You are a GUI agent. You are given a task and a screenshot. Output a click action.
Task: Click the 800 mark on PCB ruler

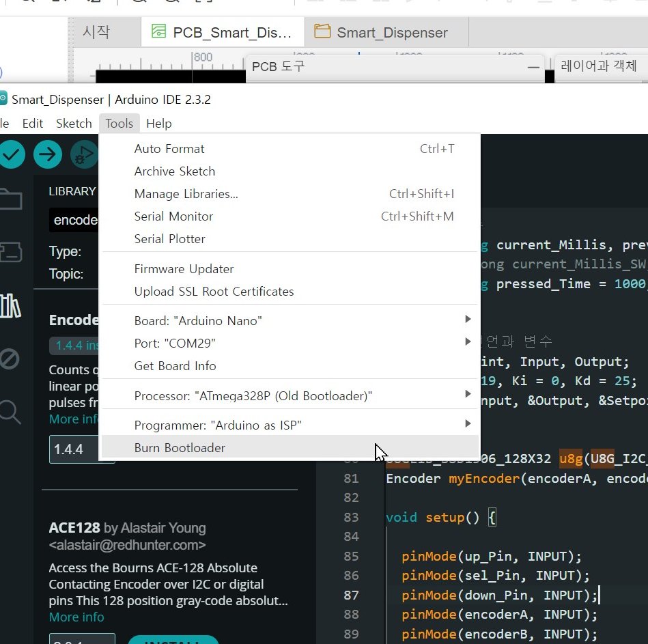[x=203, y=57]
